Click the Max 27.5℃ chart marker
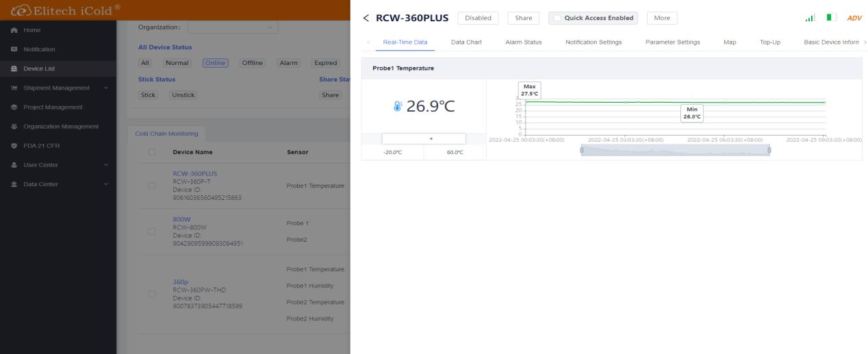 (x=530, y=90)
